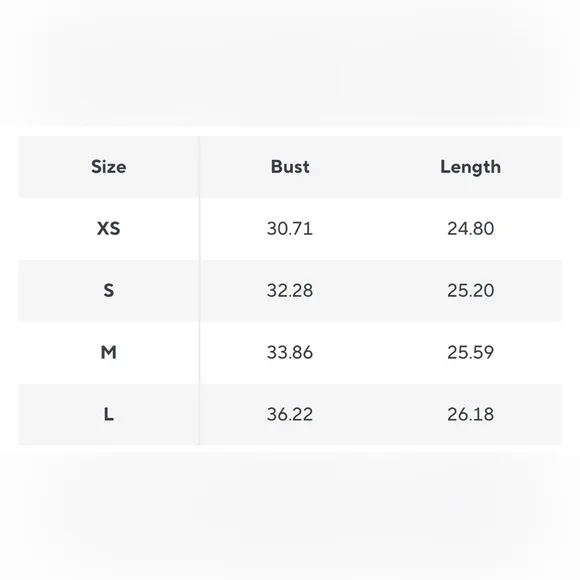This screenshot has height=580, width=580.
Task: Click the vertical divider beside Size column
Action: pos(199,290)
